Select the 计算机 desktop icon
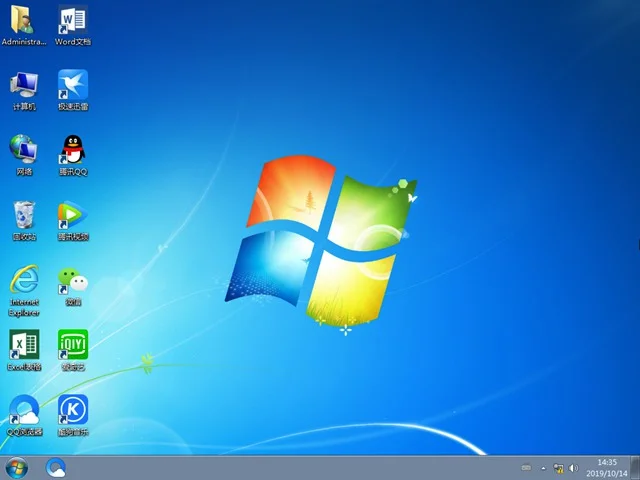 tap(24, 91)
